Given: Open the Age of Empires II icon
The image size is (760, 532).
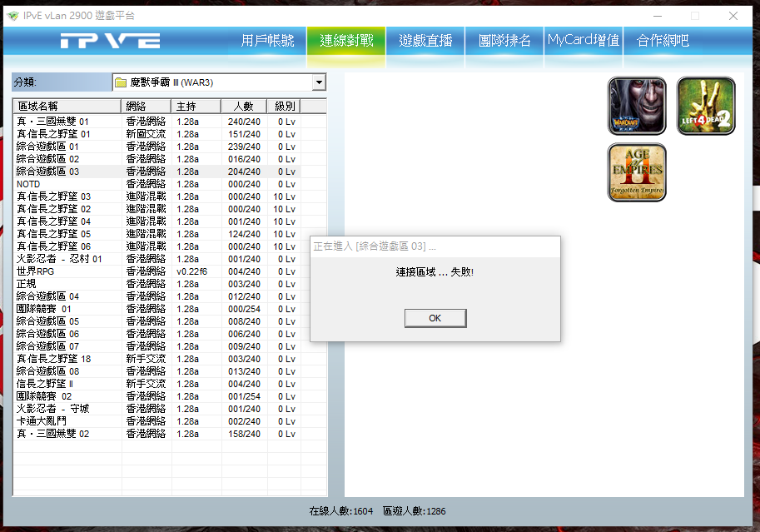Looking at the screenshot, I should click(637, 172).
